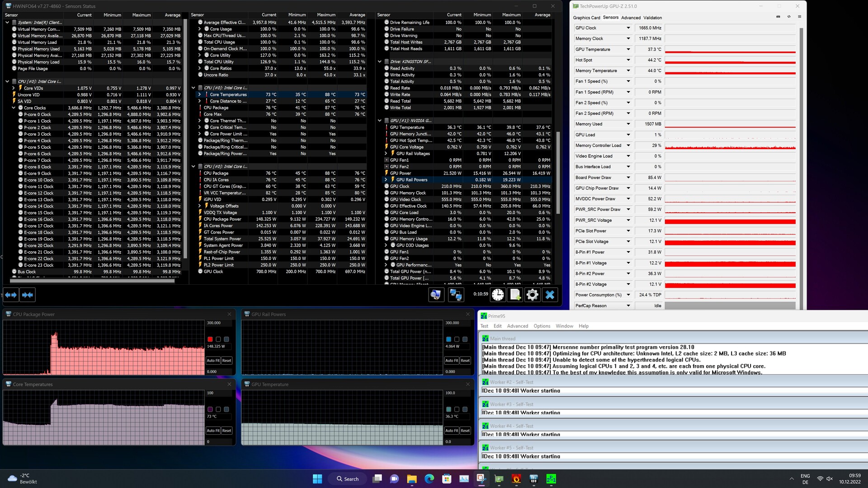The image size is (868, 488).
Task: Click Search box on Windows taskbar
Action: [348, 479]
